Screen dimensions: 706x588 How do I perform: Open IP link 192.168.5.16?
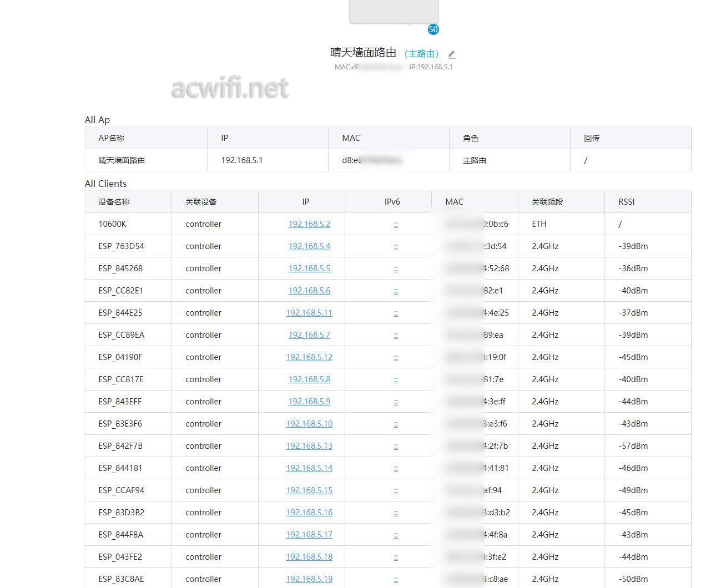coord(309,513)
